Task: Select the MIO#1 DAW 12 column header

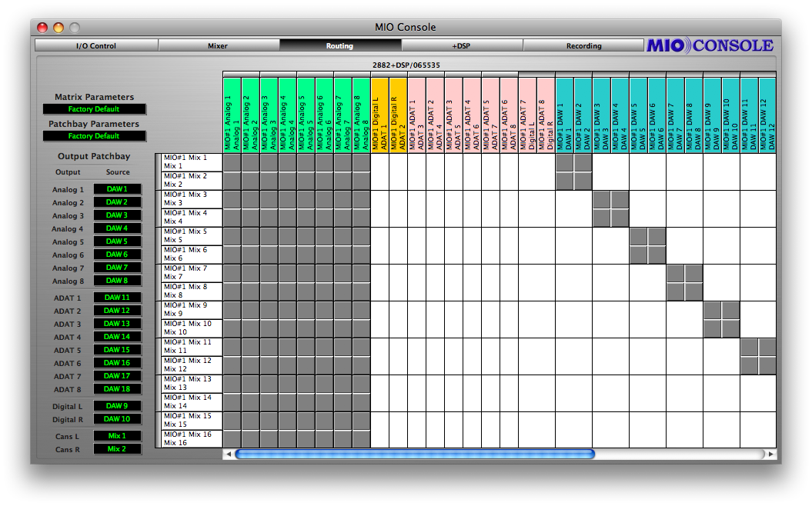Action: (767, 115)
